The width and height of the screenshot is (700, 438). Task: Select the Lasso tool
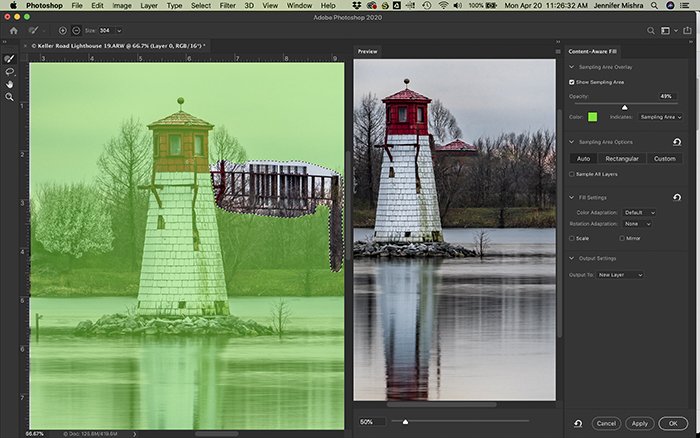[x=9, y=71]
